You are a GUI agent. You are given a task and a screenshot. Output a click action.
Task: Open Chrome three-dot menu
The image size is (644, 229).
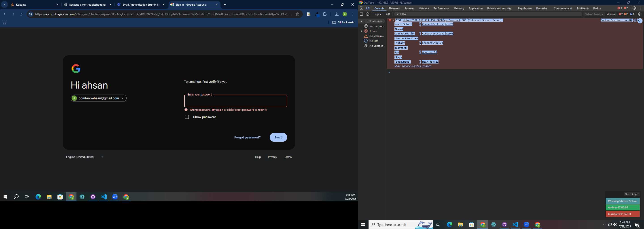point(353,14)
